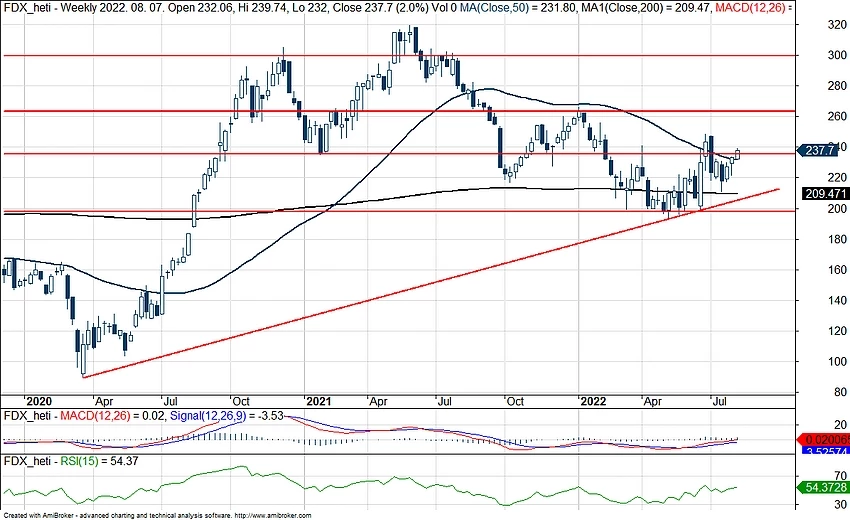Viewport: 850px width, 520px height.
Task: Click the 80 price axis label
Action: coord(840,392)
